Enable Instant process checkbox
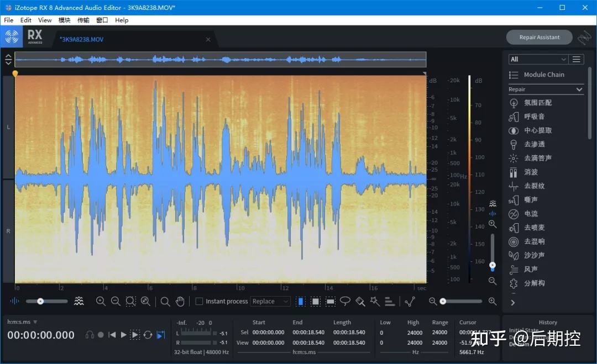 (199, 301)
